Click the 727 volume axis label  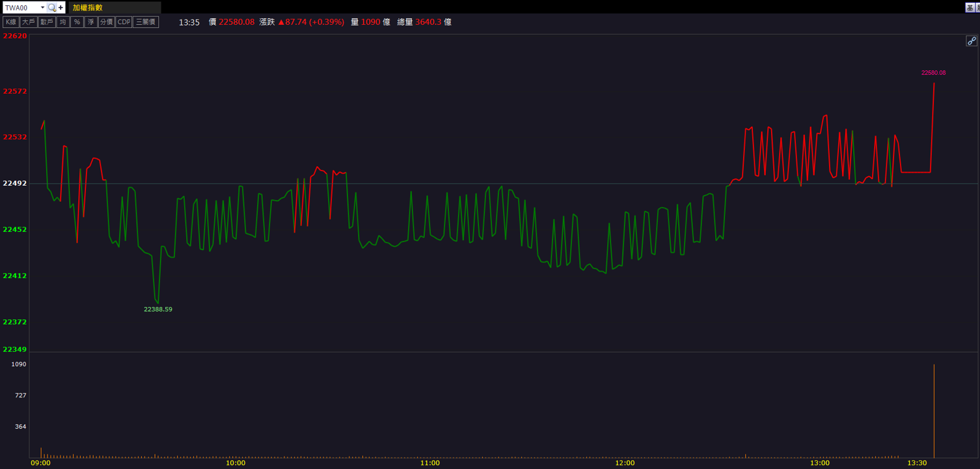point(21,395)
